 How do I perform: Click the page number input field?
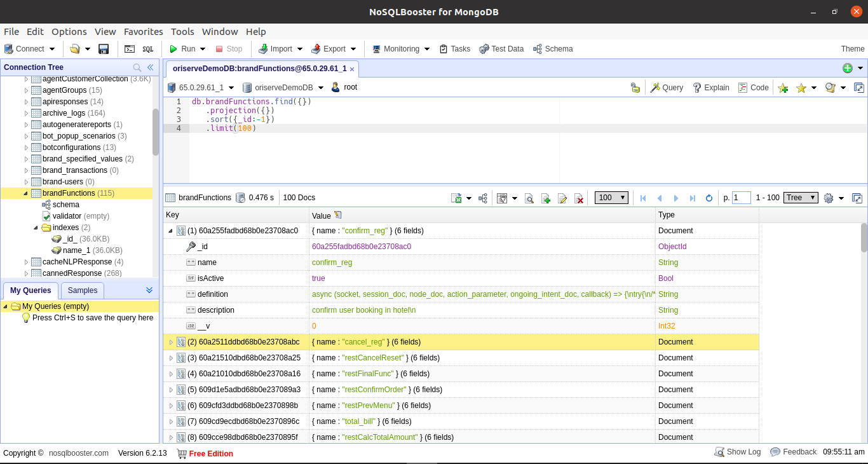[x=741, y=198]
